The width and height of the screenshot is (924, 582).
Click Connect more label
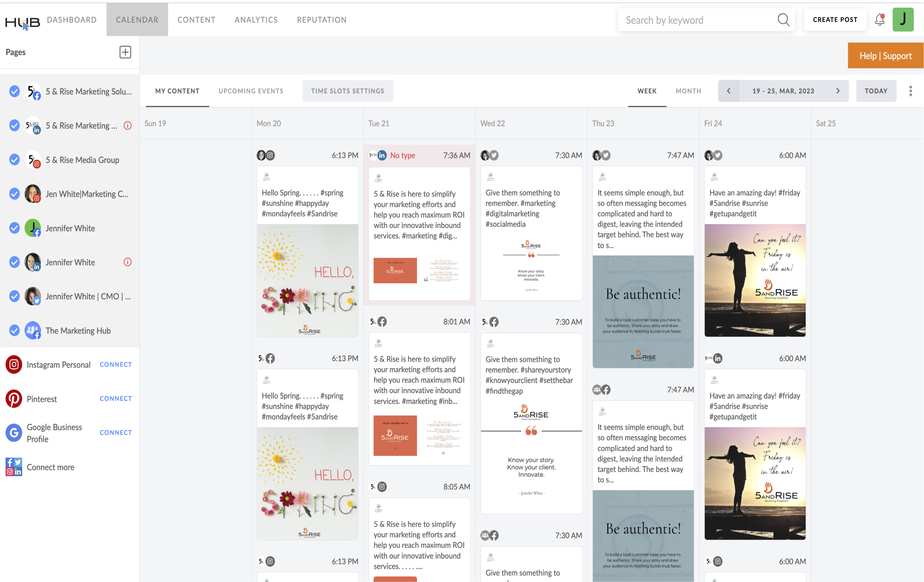[51, 467]
